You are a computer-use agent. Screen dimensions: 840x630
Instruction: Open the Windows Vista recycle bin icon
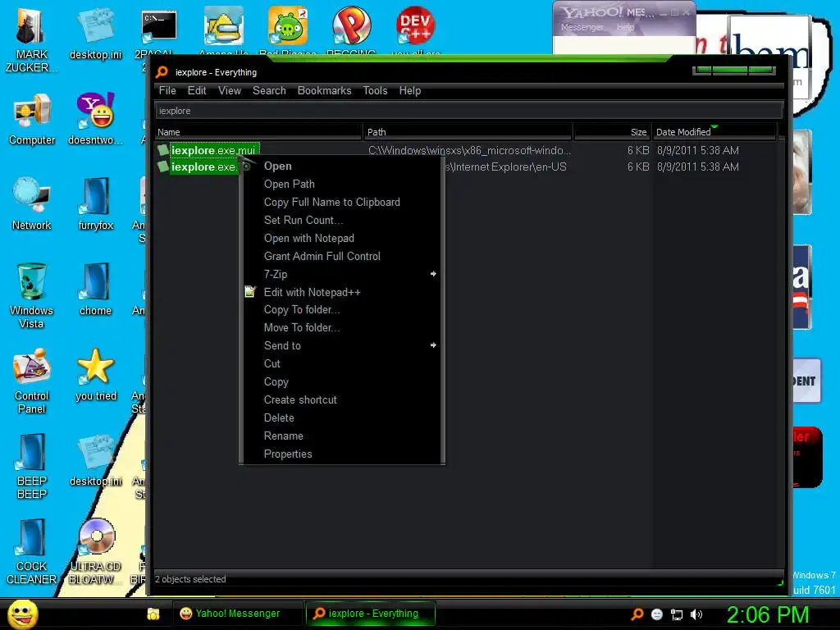31,281
